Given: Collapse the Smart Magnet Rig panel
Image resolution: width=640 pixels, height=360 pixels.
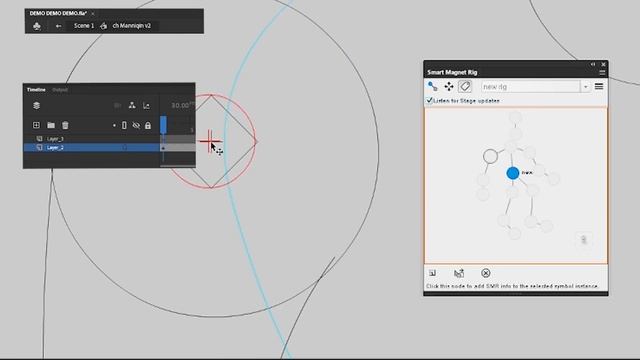Looking at the screenshot, I should pyautogui.click(x=593, y=64).
